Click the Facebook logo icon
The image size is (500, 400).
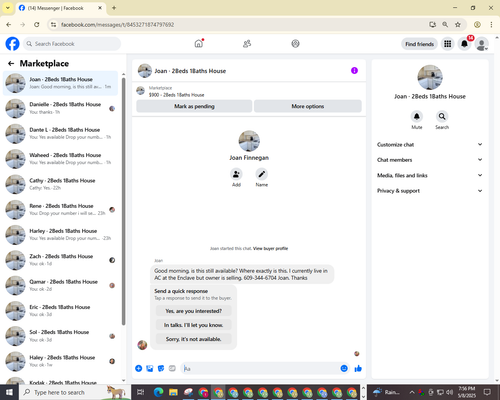point(12,44)
